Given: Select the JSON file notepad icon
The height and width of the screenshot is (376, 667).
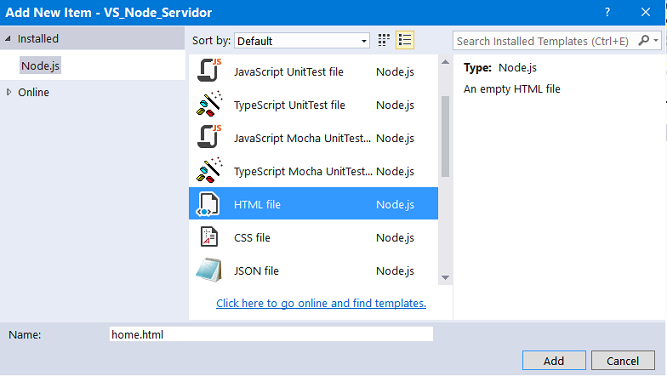Looking at the screenshot, I should pos(209,270).
